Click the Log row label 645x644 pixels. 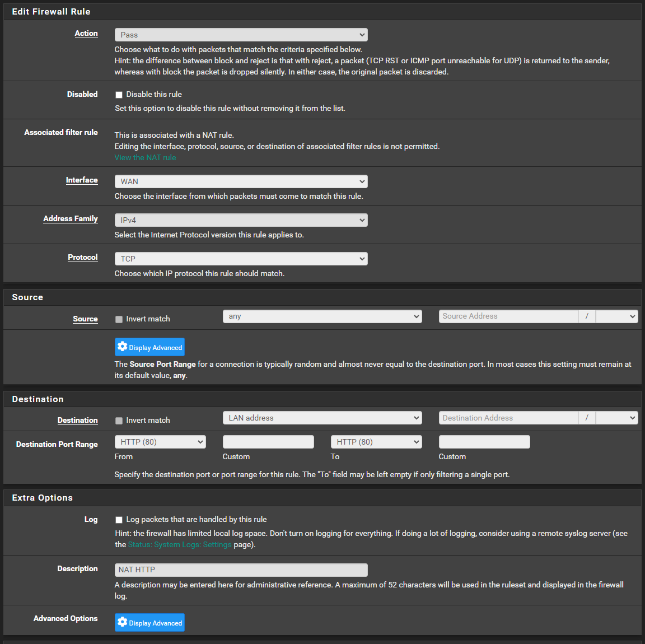tap(91, 519)
